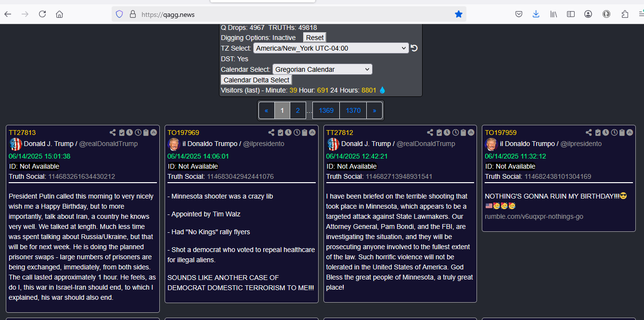Click the solid clock icon on post TT27812

pyautogui.click(x=447, y=133)
